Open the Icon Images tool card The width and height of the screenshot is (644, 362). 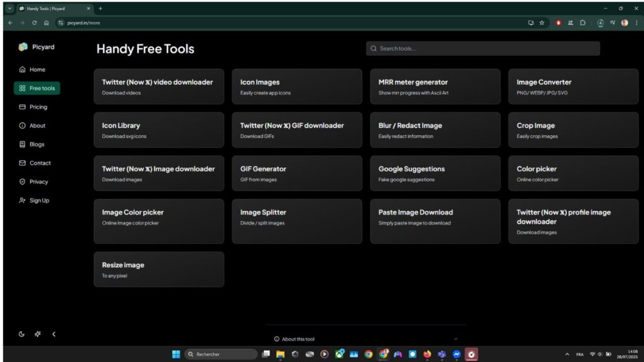tap(297, 87)
